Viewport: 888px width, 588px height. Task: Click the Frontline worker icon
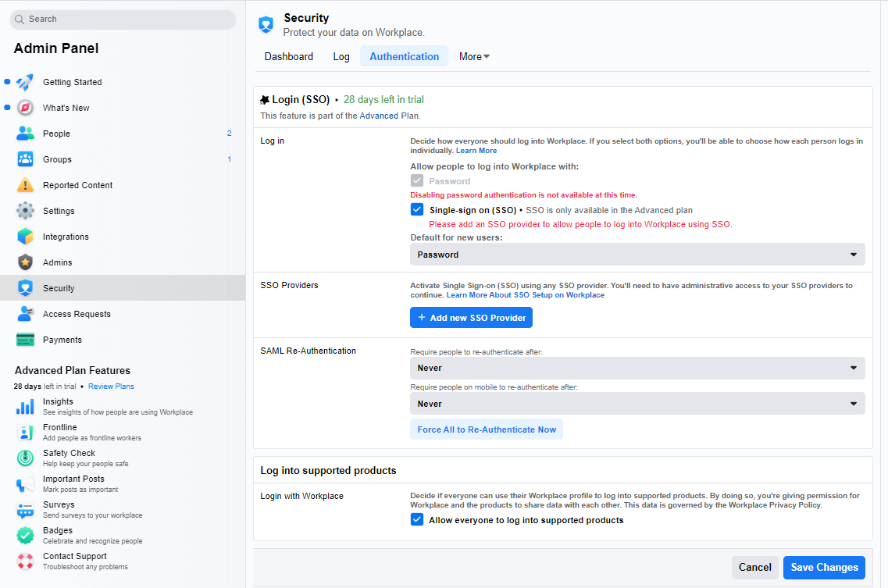(x=25, y=433)
